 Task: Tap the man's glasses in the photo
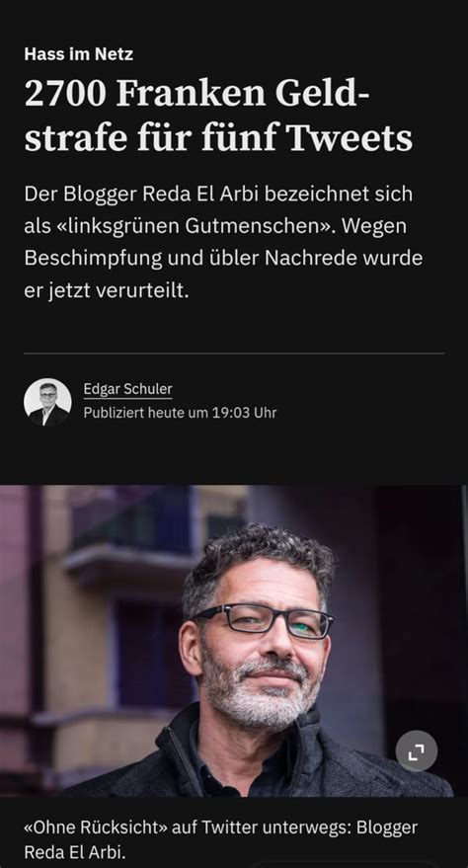[x=264, y=620]
